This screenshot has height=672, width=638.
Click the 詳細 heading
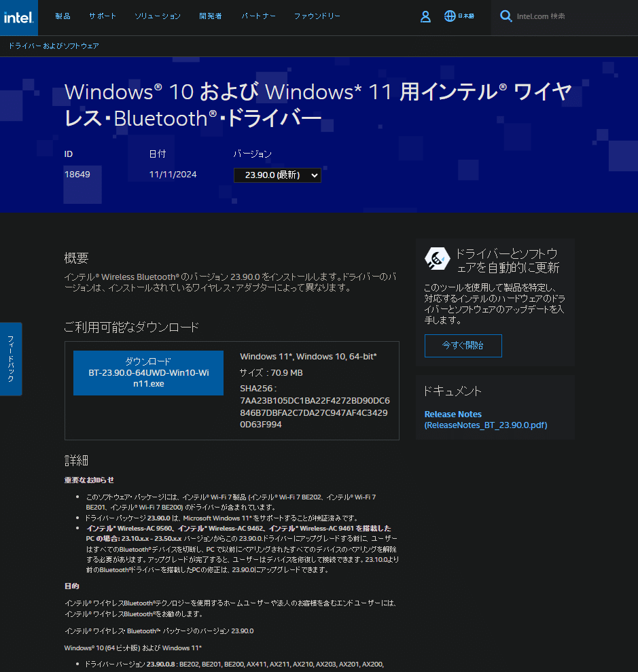pos(76,461)
